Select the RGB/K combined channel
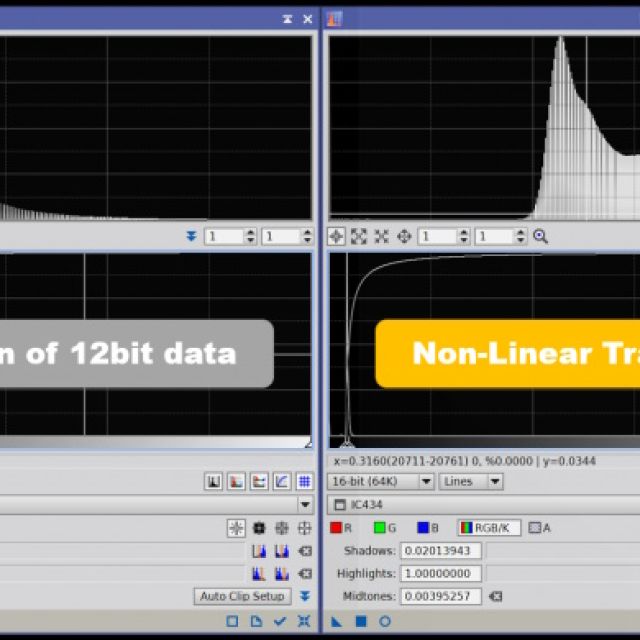Screen dimensions: 640x640 point(489,528)
